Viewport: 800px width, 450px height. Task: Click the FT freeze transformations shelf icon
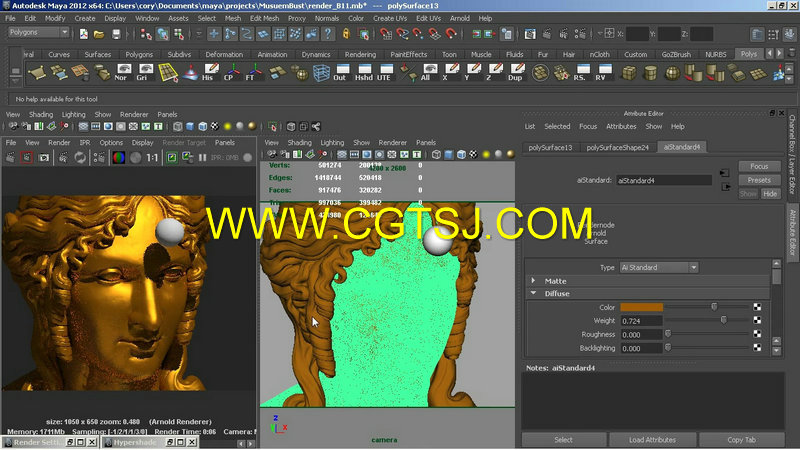[254, 72]
